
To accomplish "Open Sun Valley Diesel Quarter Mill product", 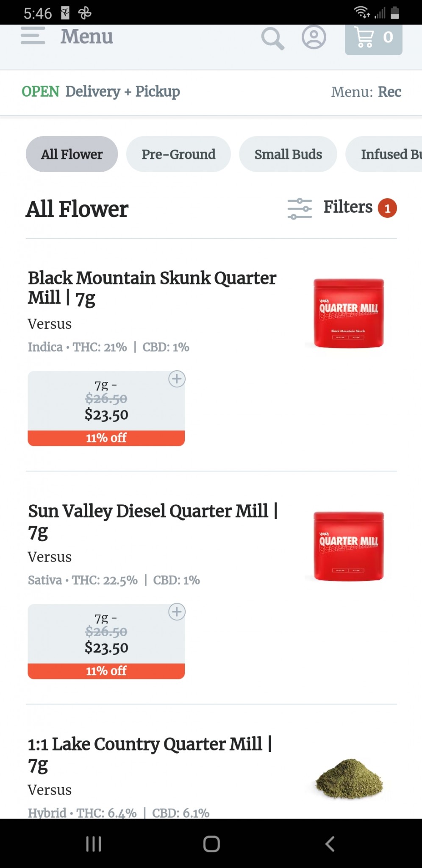I will (x=153, y=521).
